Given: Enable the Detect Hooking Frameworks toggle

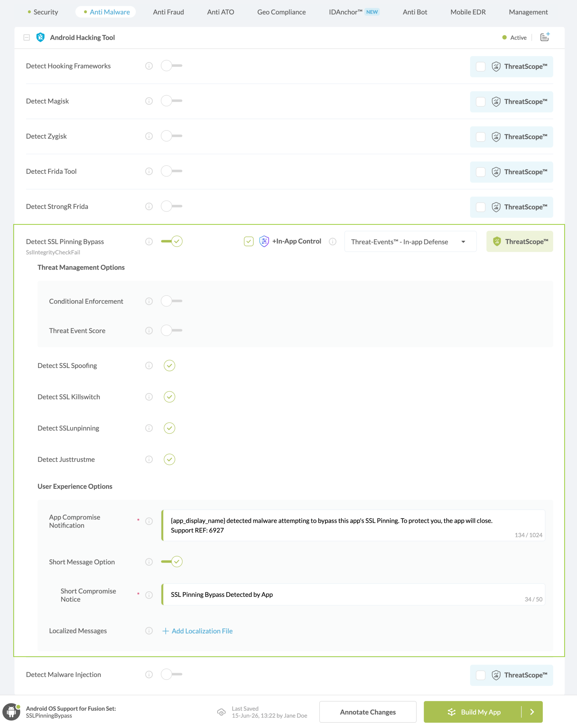Looking at the screenshot, I should click(x=172, y=66).
